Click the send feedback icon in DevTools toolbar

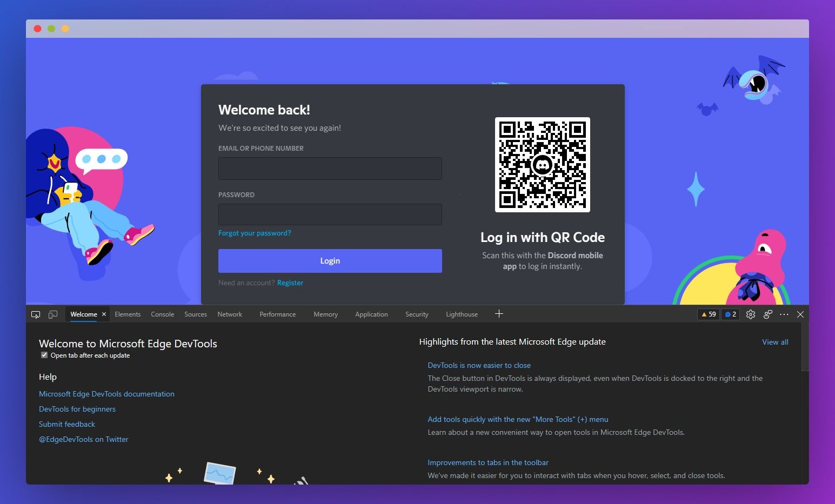(768, 314)
